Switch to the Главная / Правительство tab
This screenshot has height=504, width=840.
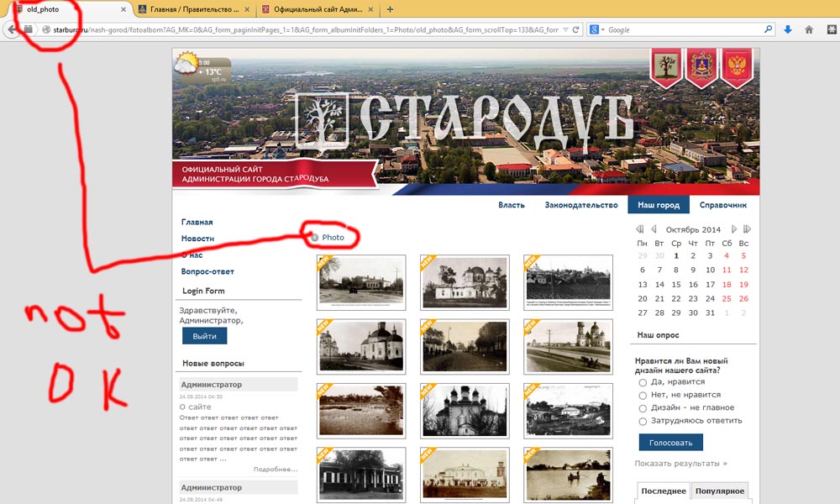coord(193,9)
